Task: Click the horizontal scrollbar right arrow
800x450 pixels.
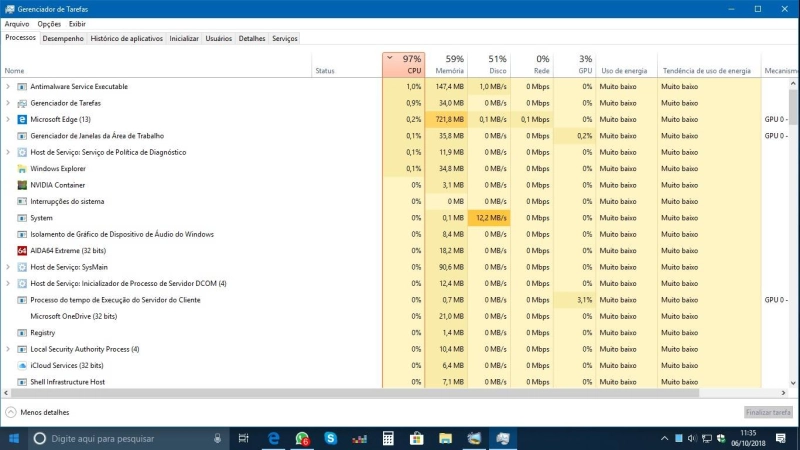Action: [x=783, y=393]
